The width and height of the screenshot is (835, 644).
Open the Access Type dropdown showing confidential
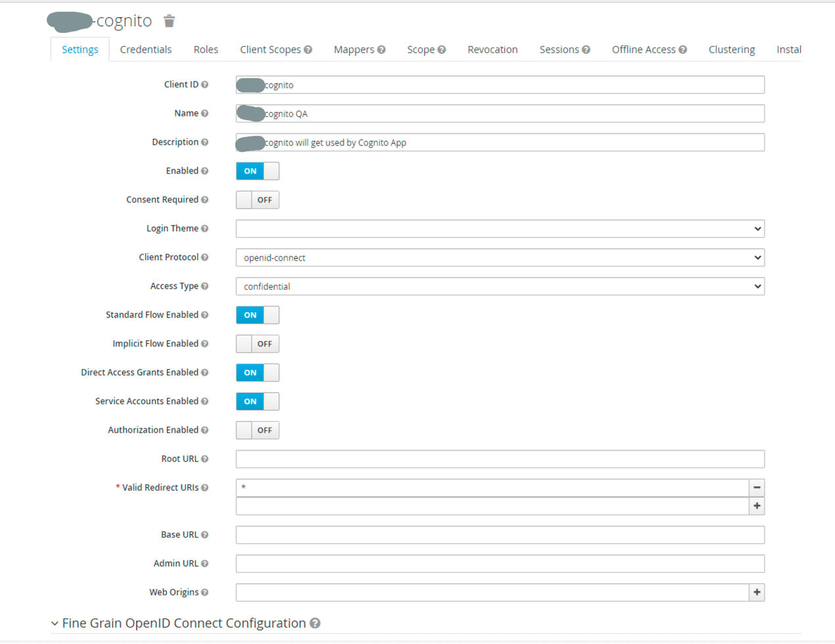500,286
